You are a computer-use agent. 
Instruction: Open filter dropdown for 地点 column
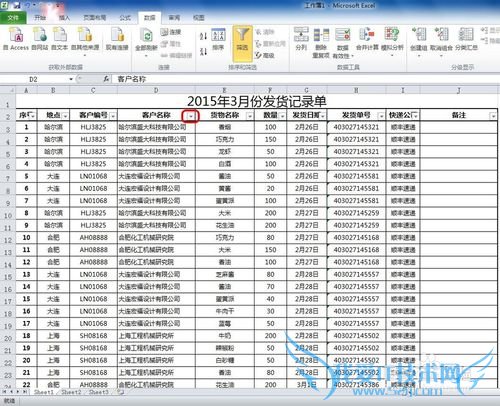(x=65, y=116)
